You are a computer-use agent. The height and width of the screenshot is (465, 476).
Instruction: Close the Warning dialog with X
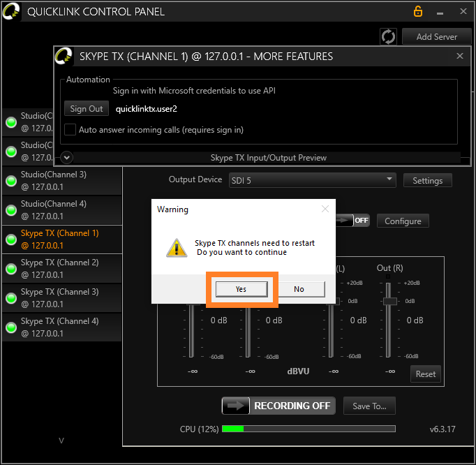pos(325,209)
